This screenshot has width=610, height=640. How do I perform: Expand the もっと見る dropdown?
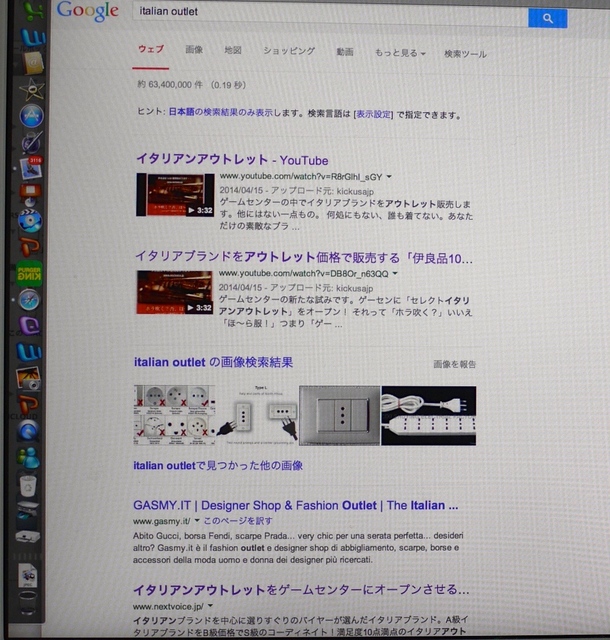[400, 53]
